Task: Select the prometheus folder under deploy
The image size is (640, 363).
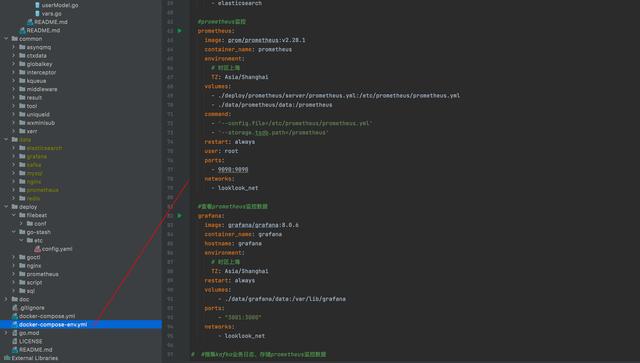Action: pyautogui.click(x=42, y=274)
